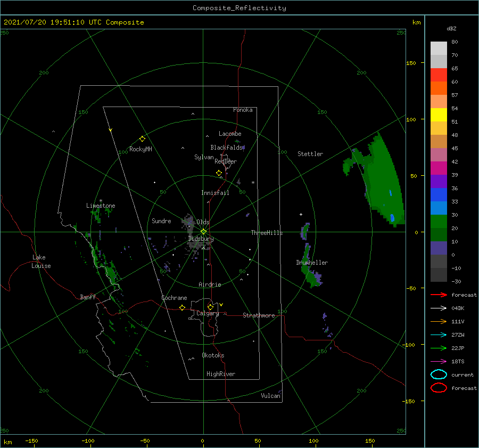Click the Lake Louise label
The image size is (479, 448).
point(41,262)
